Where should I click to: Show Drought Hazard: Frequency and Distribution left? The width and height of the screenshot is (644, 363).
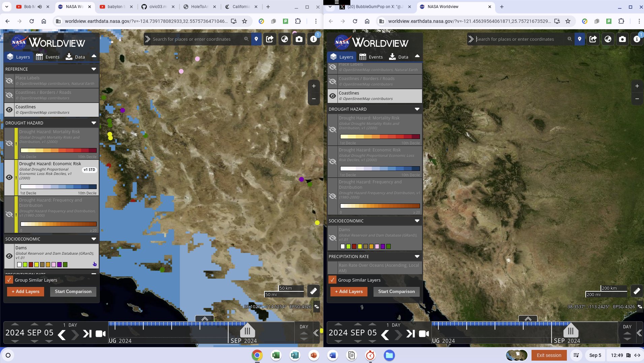pos(9,214)
